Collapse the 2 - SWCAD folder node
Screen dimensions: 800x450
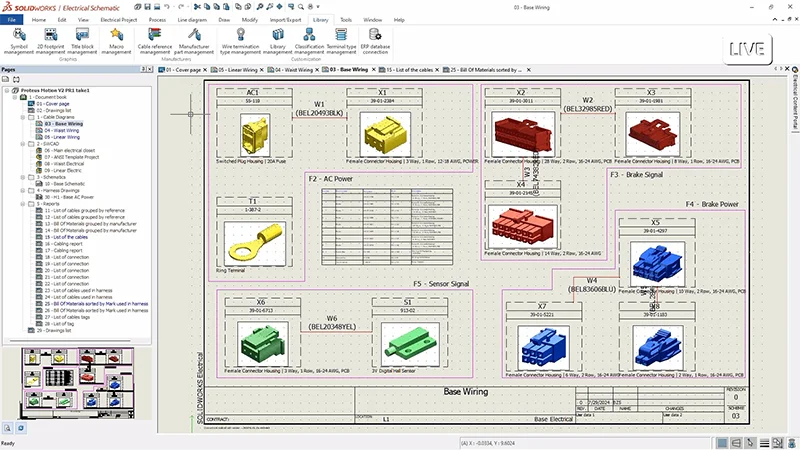tap(23, 143)
